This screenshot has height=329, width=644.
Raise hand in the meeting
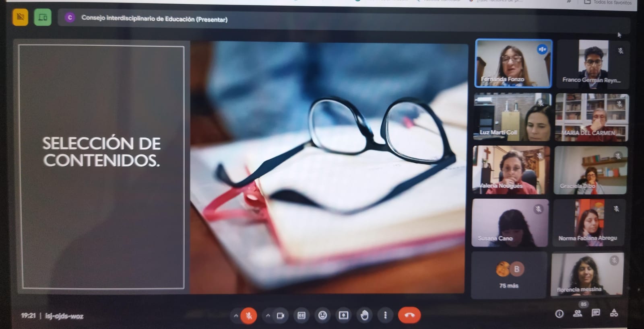point(364,315)
